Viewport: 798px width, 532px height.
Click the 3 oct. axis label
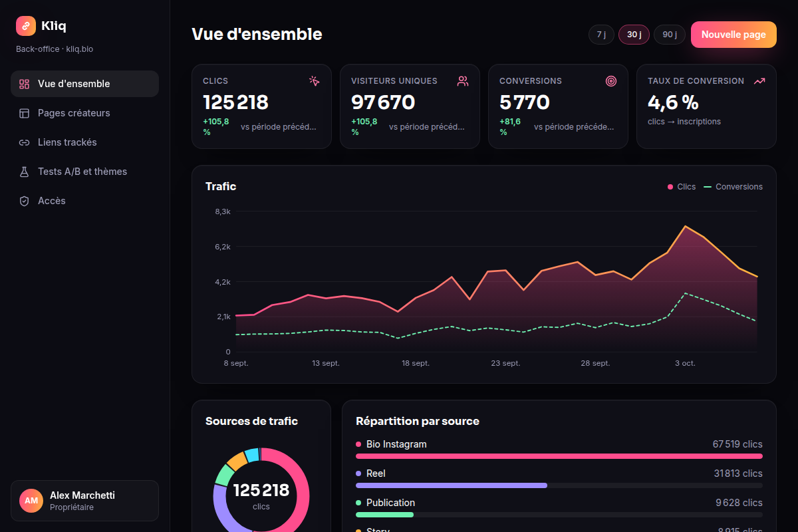click(685, 363)
